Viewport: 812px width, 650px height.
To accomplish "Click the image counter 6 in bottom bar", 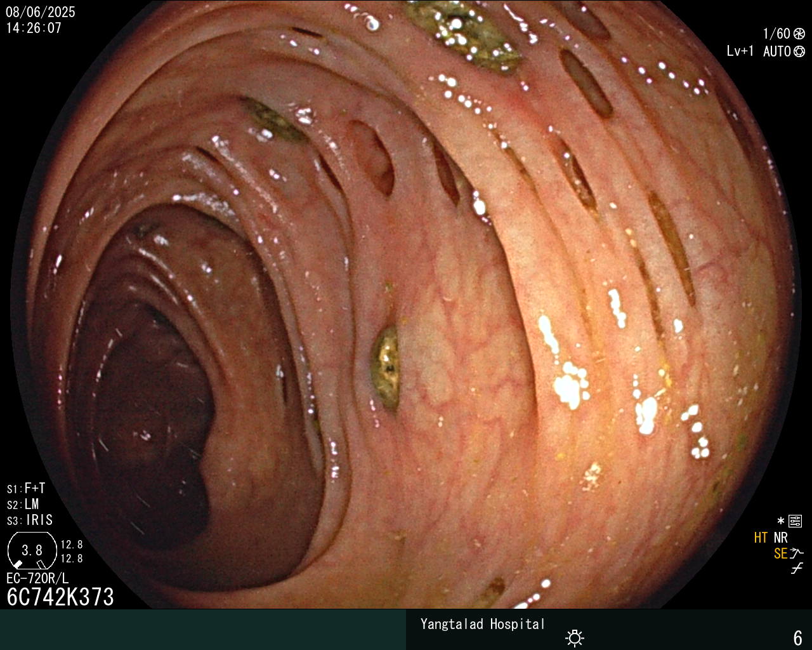I will [798, 637].
